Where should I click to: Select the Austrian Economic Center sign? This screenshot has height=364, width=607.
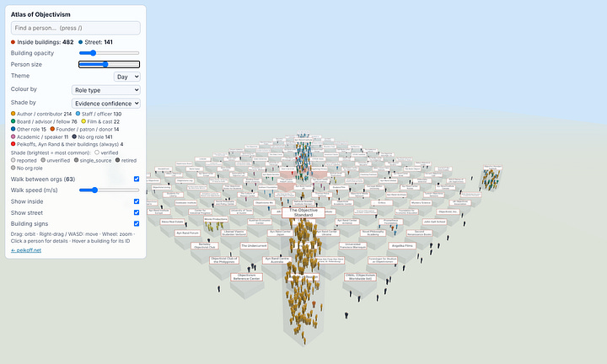260,222
